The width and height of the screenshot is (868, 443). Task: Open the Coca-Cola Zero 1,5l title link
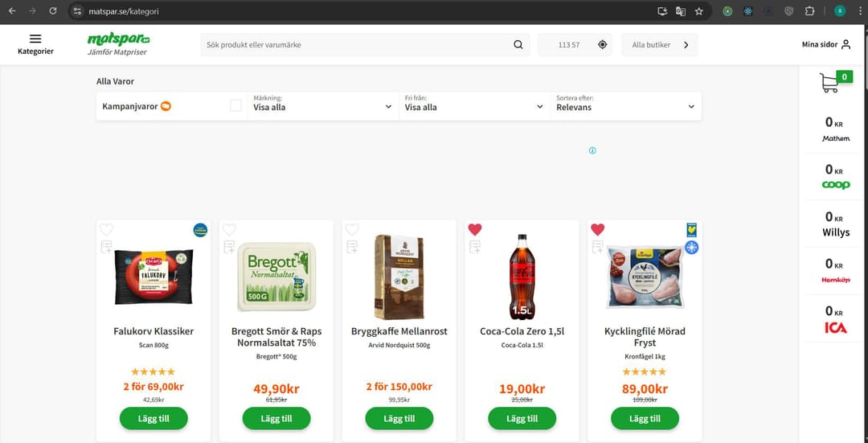tap(522, 331)
